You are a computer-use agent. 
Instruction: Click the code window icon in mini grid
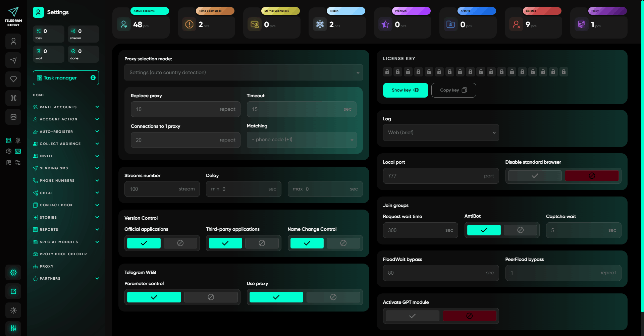click(18, 152)
